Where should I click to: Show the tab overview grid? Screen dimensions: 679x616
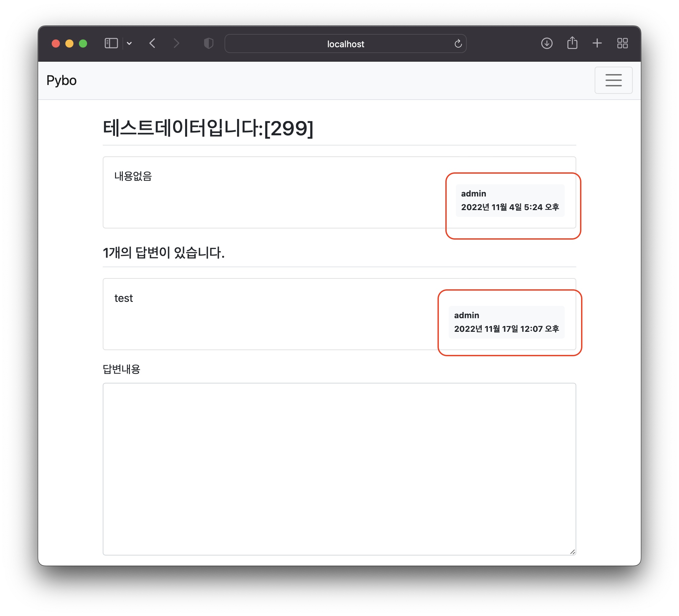tap(622, 43)
